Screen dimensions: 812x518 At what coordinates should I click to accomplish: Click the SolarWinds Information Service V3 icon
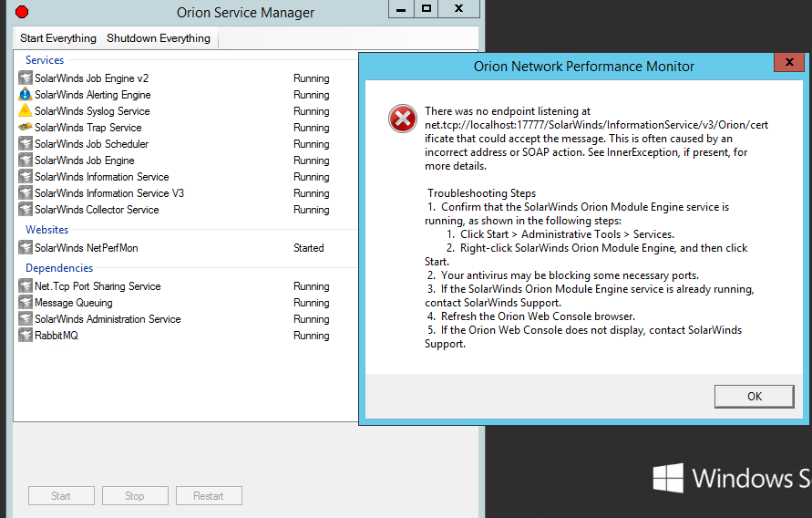(x=25, y=193)
